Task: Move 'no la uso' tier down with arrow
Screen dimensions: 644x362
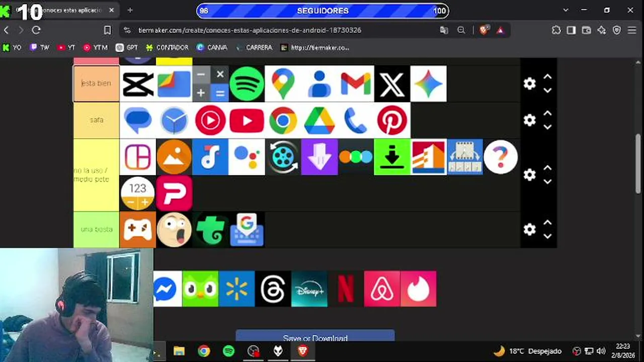Action: pos(547,182)
